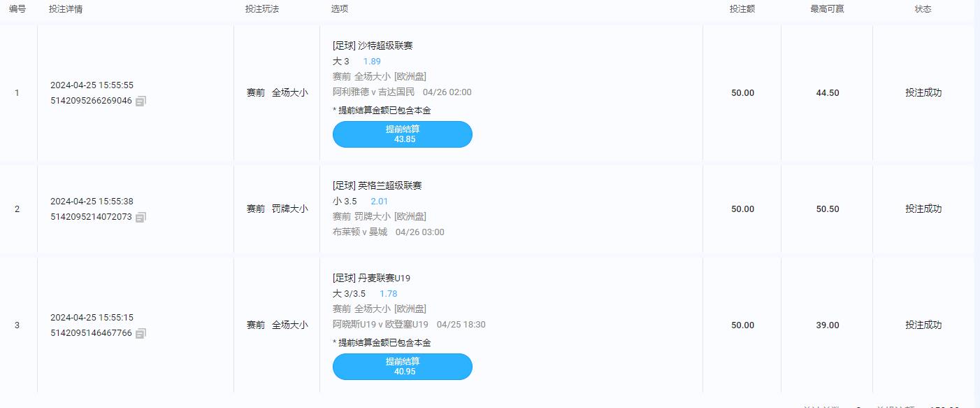Click the 状态 column header
The height and width of the screenshot is (408, 980).
click(x=923, y=9)
